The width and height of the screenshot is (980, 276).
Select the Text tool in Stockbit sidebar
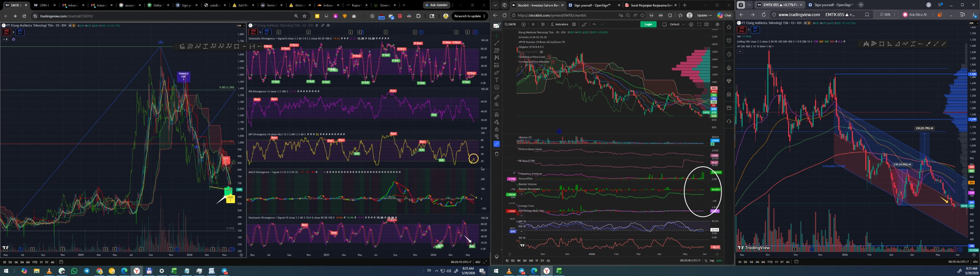click(497, 80)
